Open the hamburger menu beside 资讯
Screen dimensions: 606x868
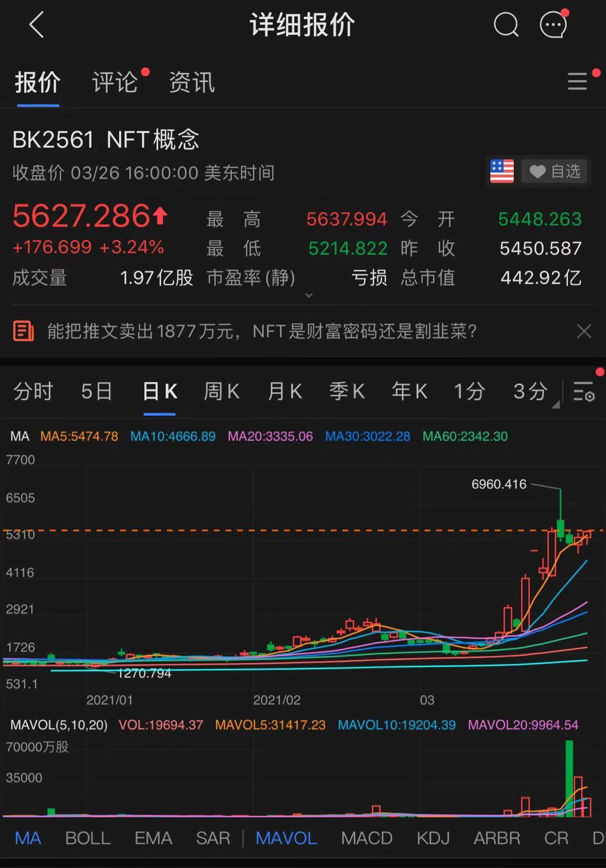(x=577, y=81)
